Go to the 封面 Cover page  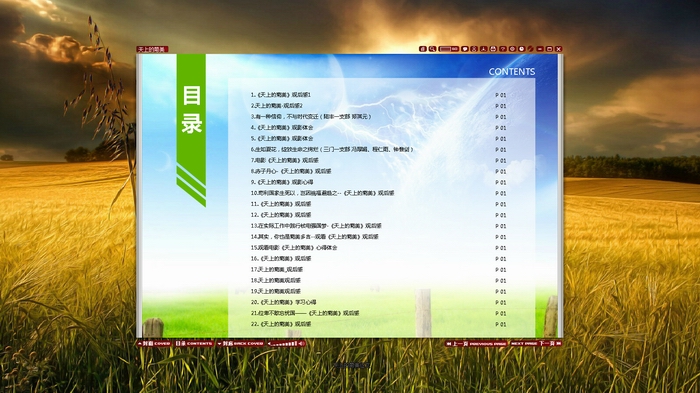(x=154, y=343)
